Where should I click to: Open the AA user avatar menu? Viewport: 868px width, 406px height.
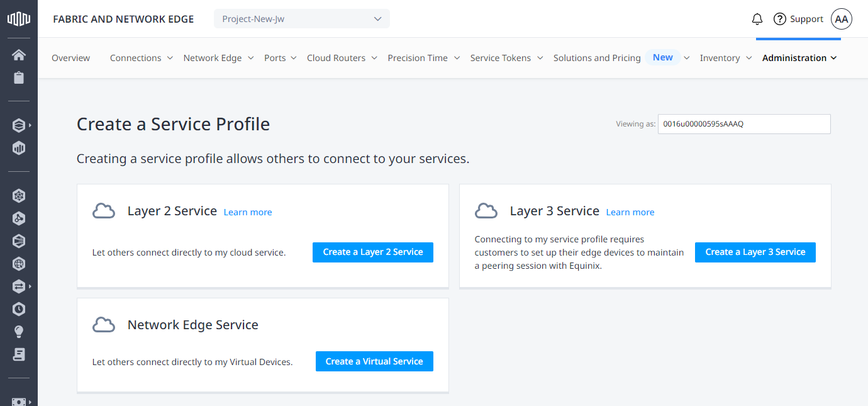[x=842, y=19]
